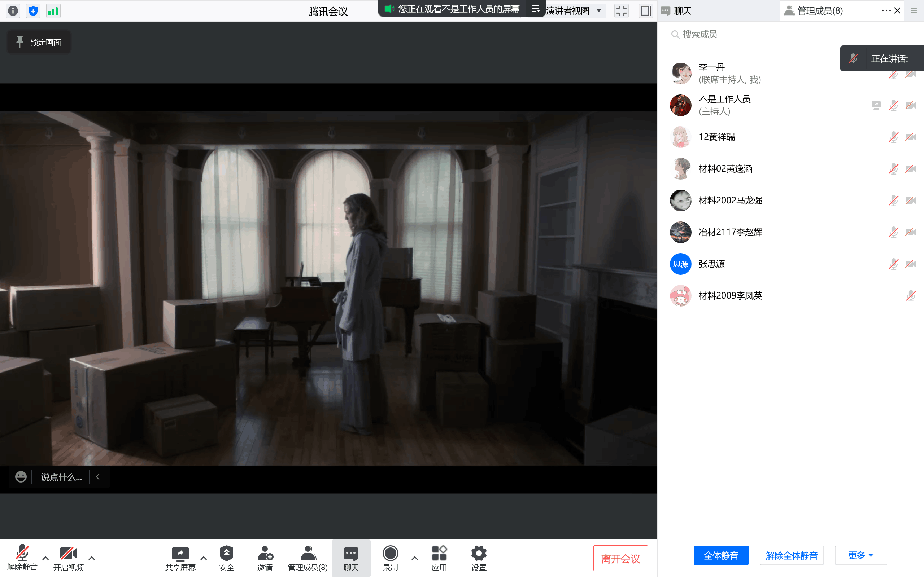Click 离开会议 button
This screenshot has width=924, height=577.
(620, 558)
